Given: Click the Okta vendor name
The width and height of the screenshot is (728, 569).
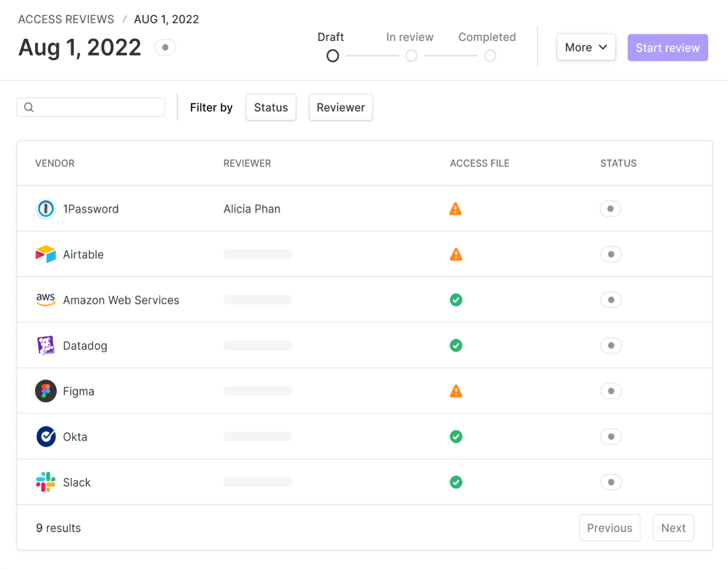Looking at the screenshot, I should coord(75,436).
